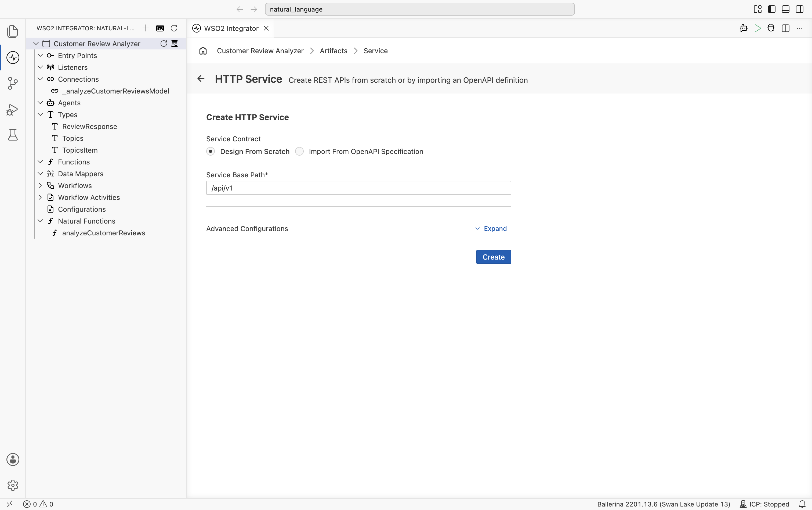Select the _analyzeCustomerReviewsModel connection
Viewport: 812px width, 510px height.
115,91
